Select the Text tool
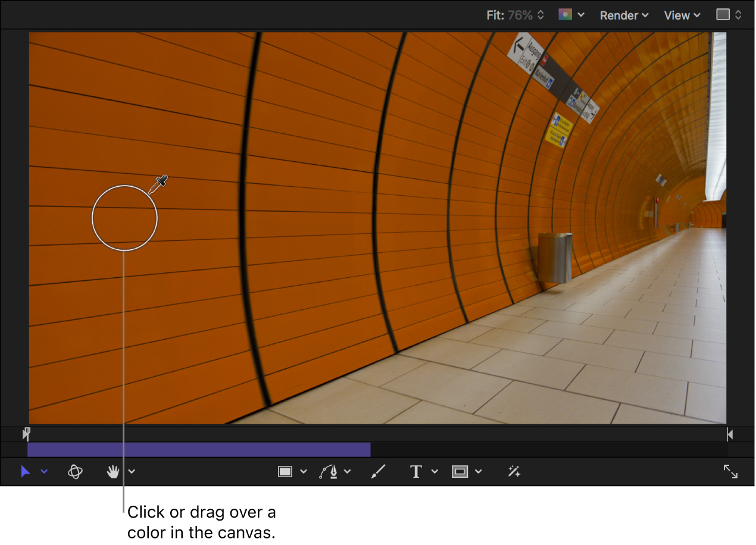 [416, 471]
